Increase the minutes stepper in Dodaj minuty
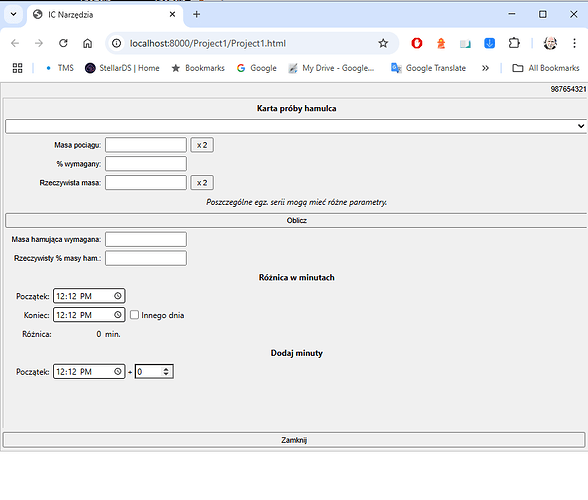 click(166, 369)
